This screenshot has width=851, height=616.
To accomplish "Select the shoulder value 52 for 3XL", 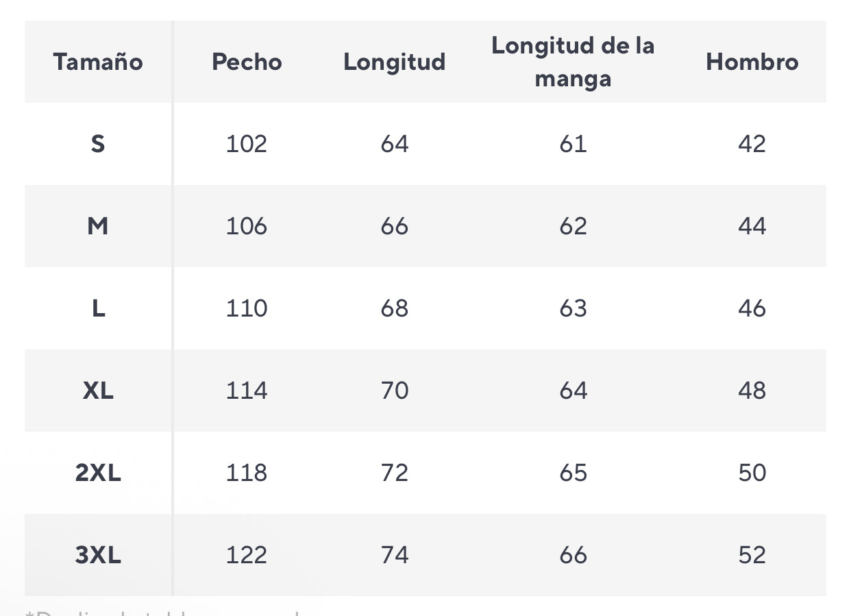I will tap(752, 555).
